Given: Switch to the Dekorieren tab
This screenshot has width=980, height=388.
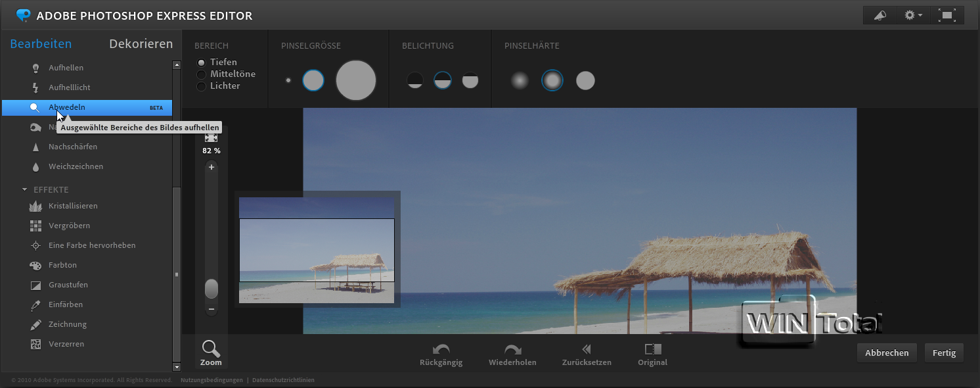Looking at the screenshot, I should [x=141, y=44].
